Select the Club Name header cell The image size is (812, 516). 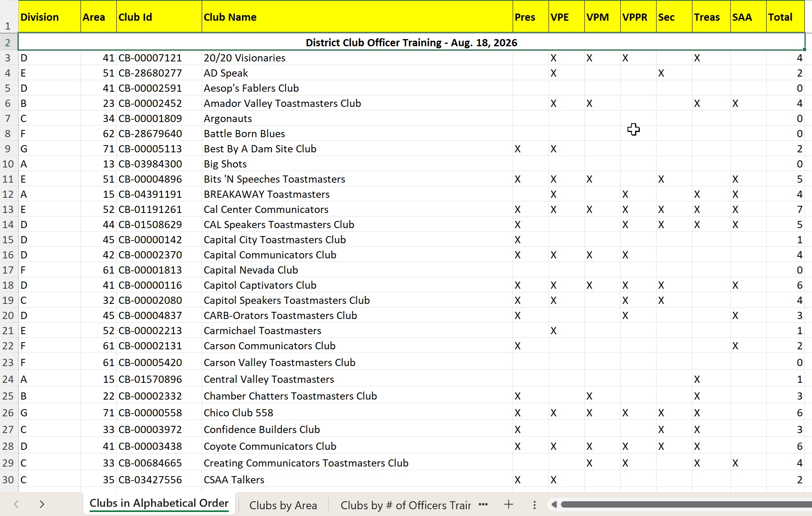[x=357, y=17]
